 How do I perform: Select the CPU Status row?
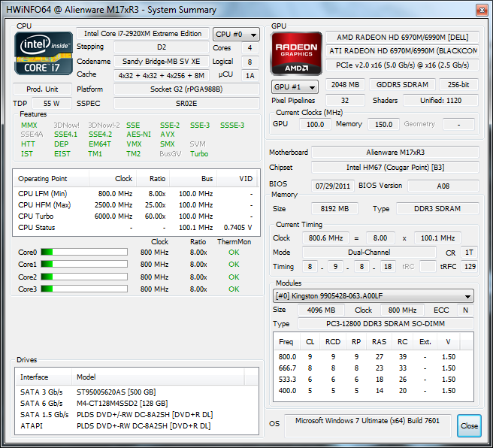click(x=136, y=228)
